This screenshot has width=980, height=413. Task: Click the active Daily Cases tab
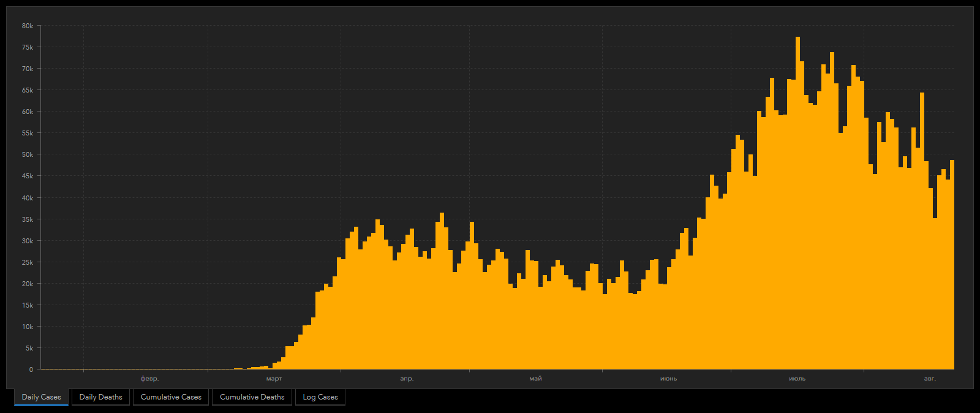[42, 397]
